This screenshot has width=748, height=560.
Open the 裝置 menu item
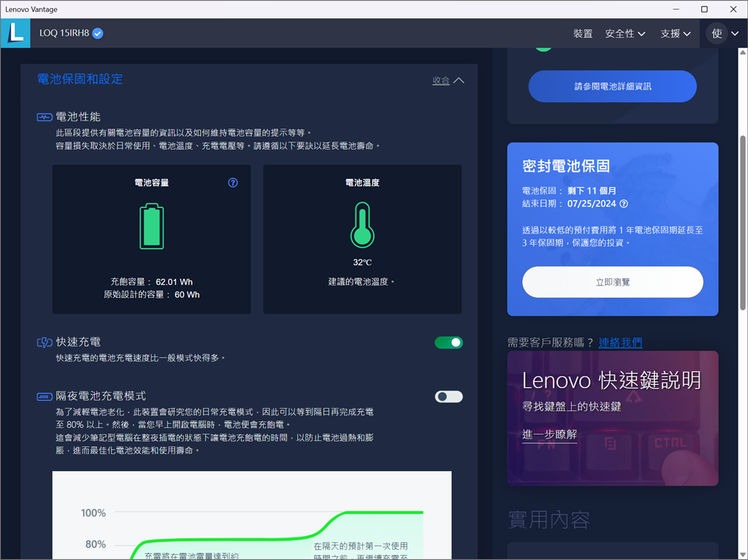click(582, 34)
